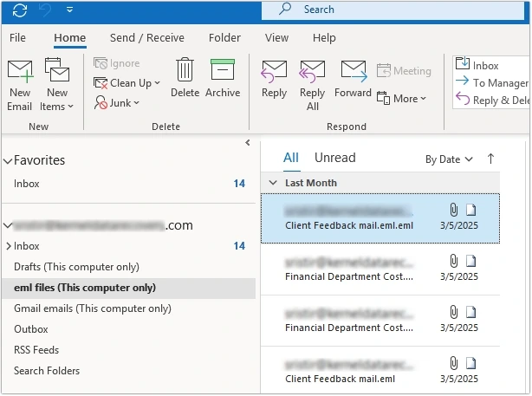
Task: Create a New Email
Action: 20,85
